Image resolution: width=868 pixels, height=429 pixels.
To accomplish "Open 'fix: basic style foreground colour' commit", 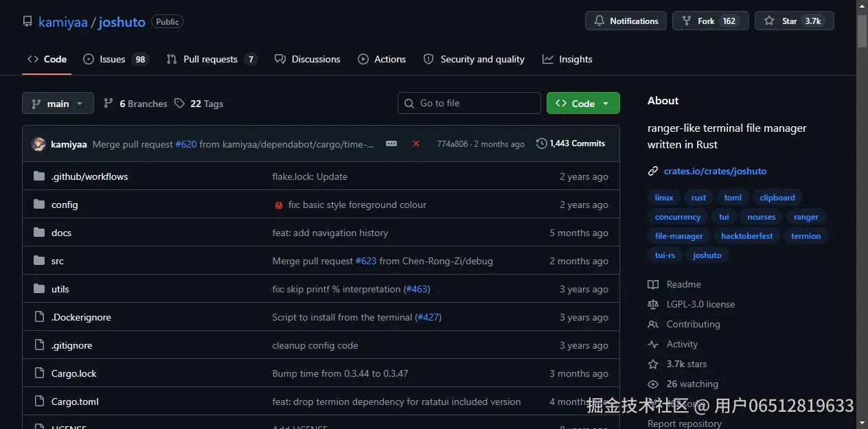I will (x=357, y=205).
